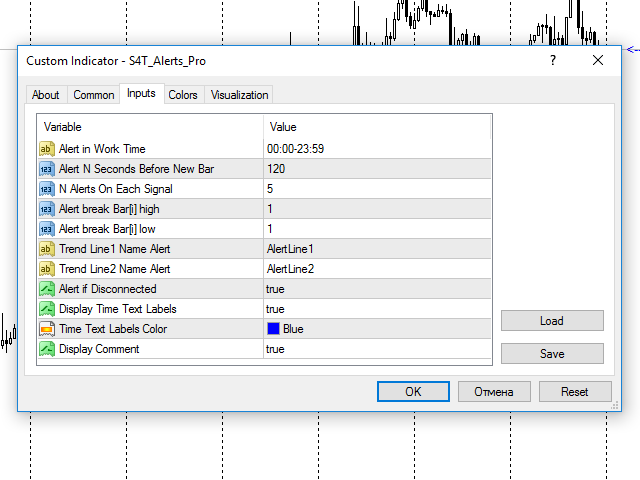The height and width of the screenshot is (480, 640).
Task: Click integer icon beside Alert break Bar[i] low
Action: pos(47,229)
